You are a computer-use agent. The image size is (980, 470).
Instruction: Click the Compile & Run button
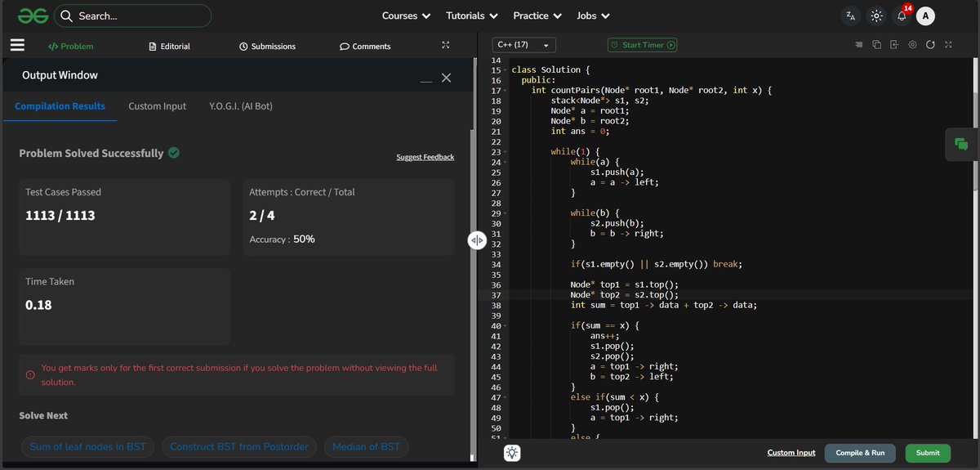coord(860,453)
